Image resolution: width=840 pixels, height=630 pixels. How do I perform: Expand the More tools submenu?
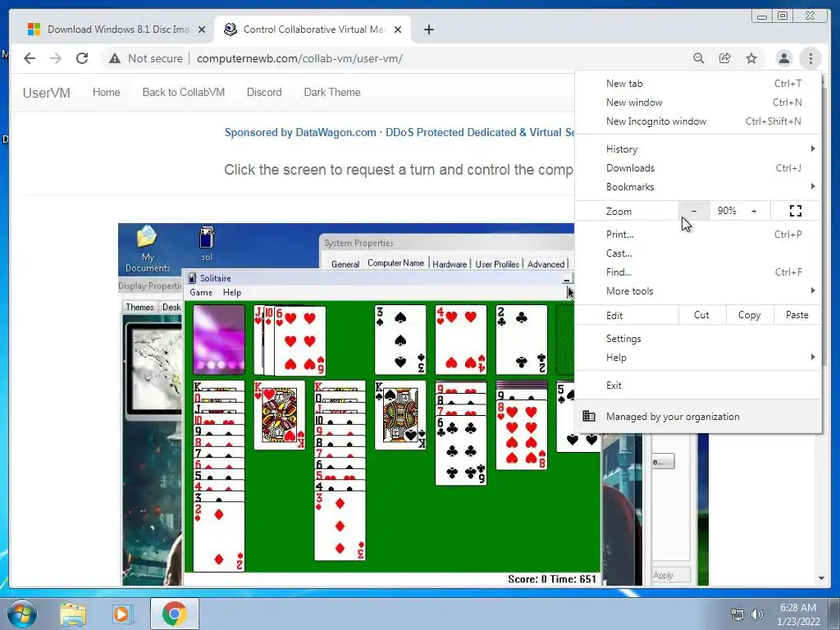(x=698, y=291)
